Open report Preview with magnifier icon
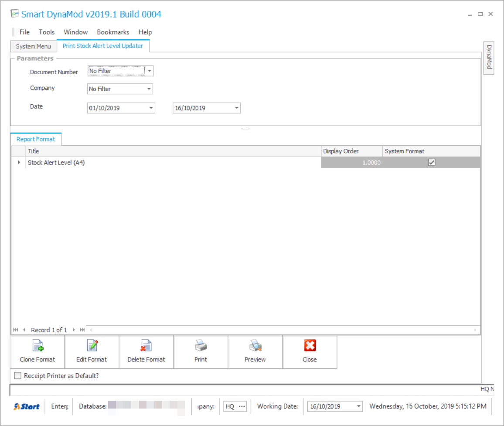 [x=255, y=352]
